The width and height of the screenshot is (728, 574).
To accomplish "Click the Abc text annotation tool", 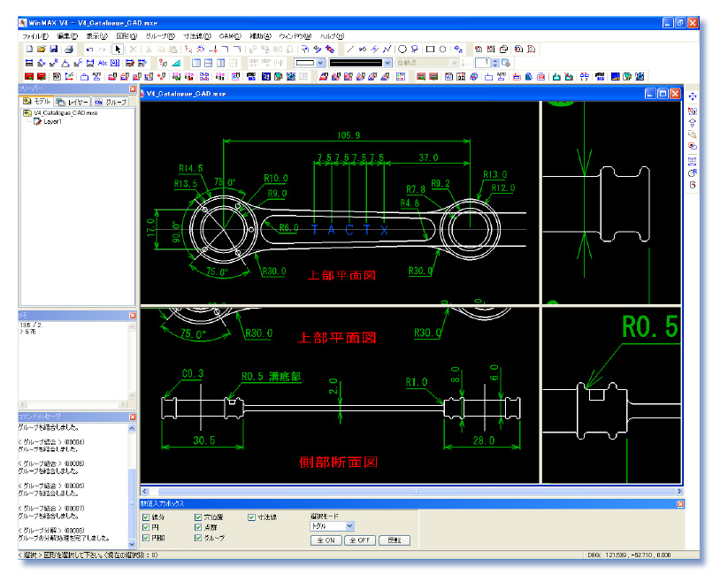I will click(x=103, y=63).
